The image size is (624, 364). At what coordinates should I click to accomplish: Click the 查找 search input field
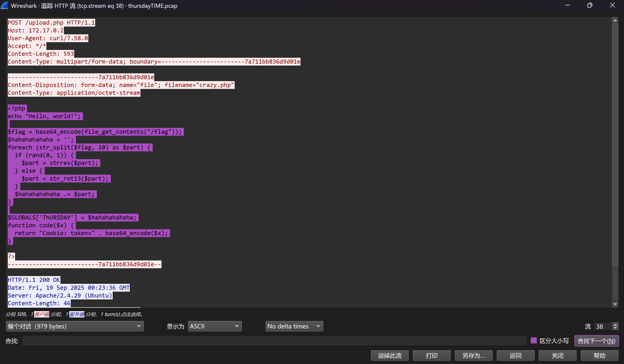pos(274,341)
